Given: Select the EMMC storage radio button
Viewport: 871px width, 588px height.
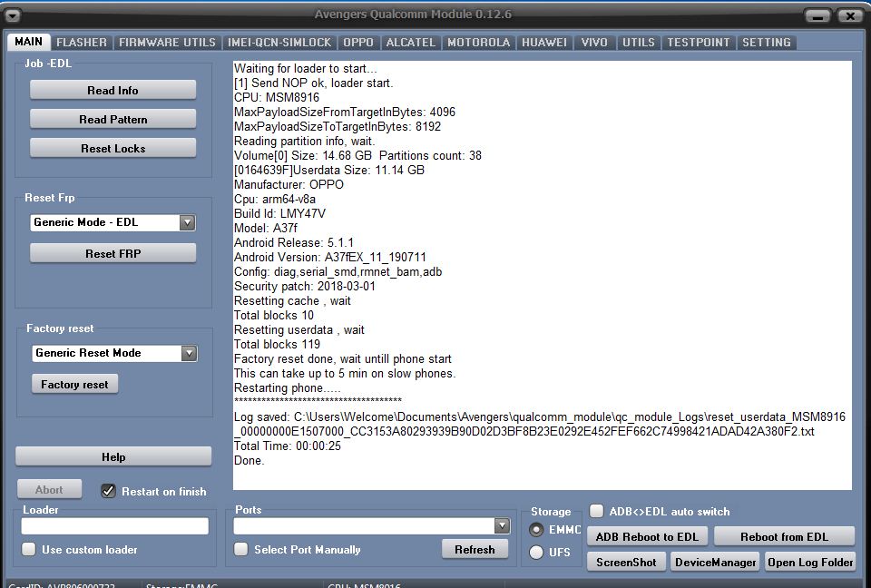Looking at the screenshot, I should point(536,530).
